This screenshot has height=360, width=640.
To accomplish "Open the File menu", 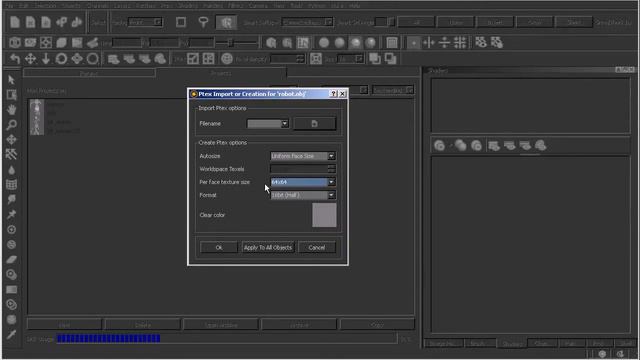I will click(x=10, y=6).
